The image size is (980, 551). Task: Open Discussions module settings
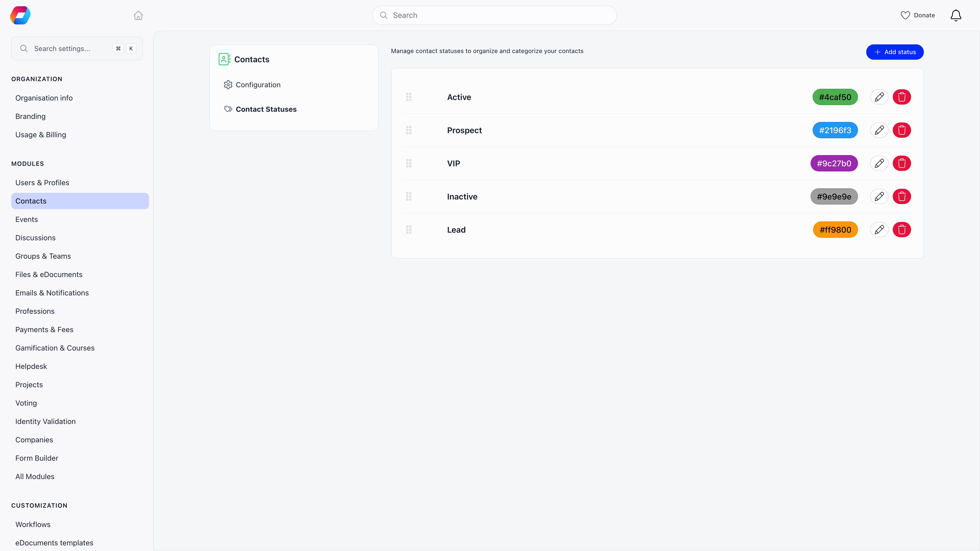[x=35, y=238]
